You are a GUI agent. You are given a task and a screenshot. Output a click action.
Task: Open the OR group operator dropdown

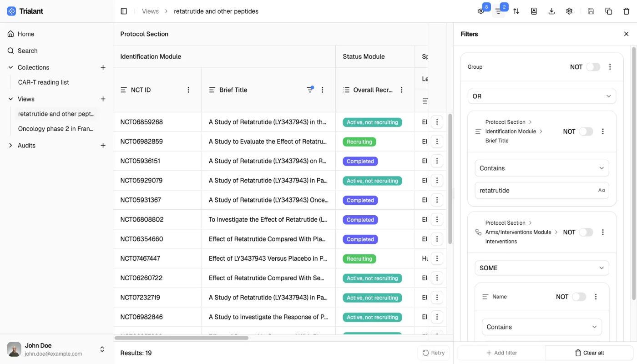[x=542, y=96]
